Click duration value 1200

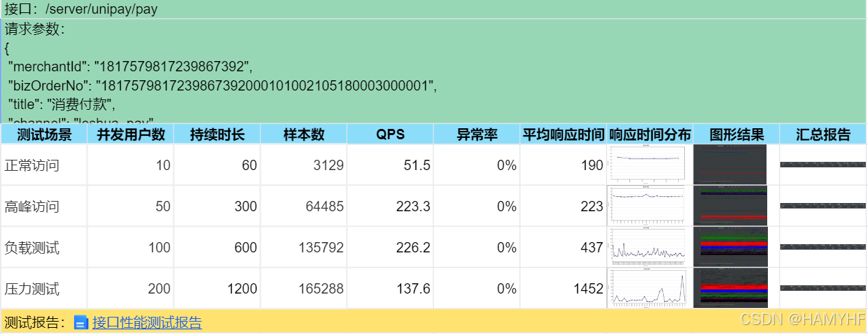coord(242,289)
